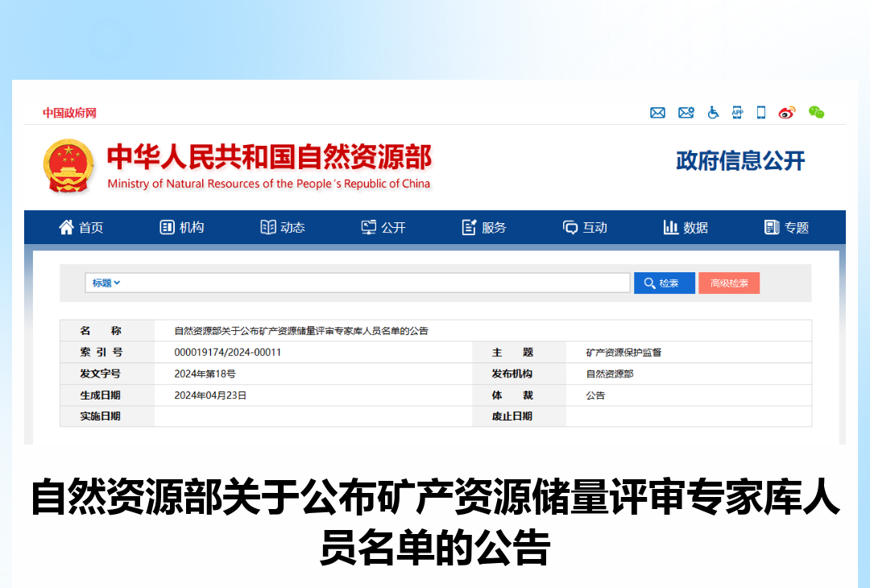The image size is (870, 588).
Task: Select the document number 2024年第18号
Action: 205,374
